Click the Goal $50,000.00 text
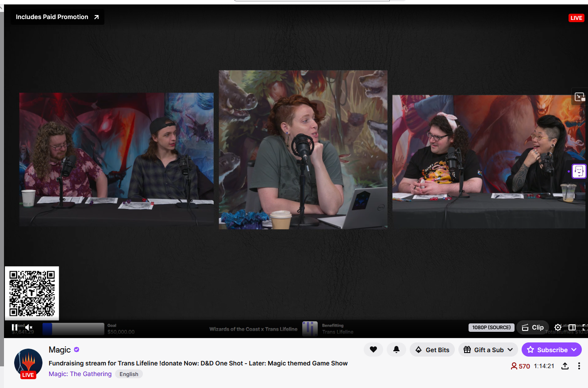Screen dimensions: 588x388 [121, 329]
